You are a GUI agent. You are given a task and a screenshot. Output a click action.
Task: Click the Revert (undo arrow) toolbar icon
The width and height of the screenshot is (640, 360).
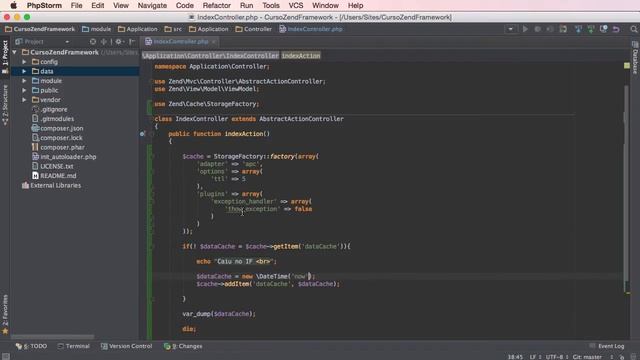pos(616,29)
